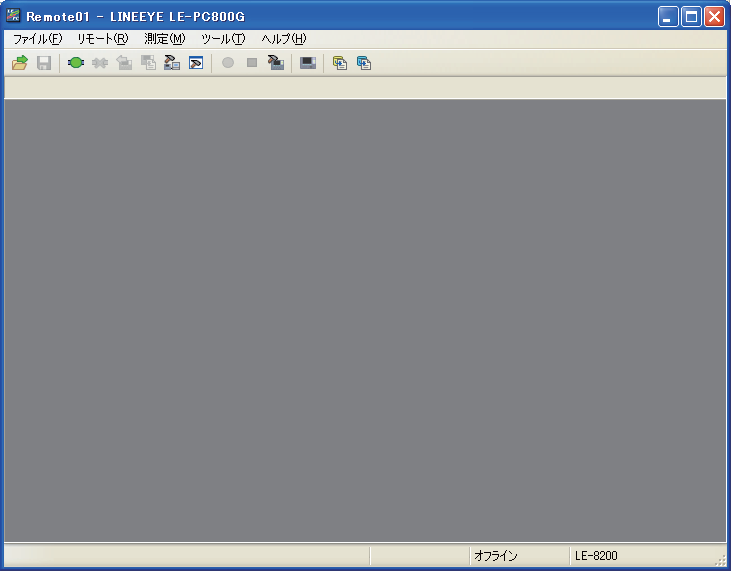Click the green connect icon

[x=76, y=62]
